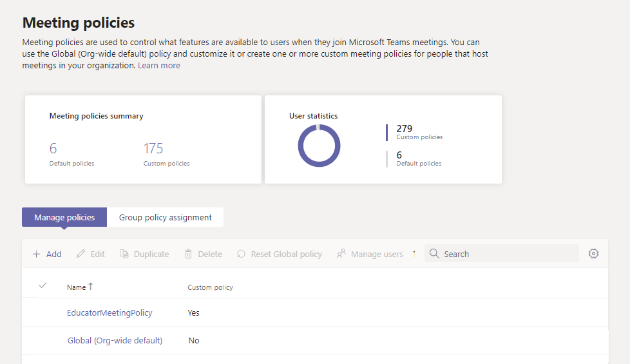
Task: Open the Group policy assignment tab
Action: (x=165, y=217)
